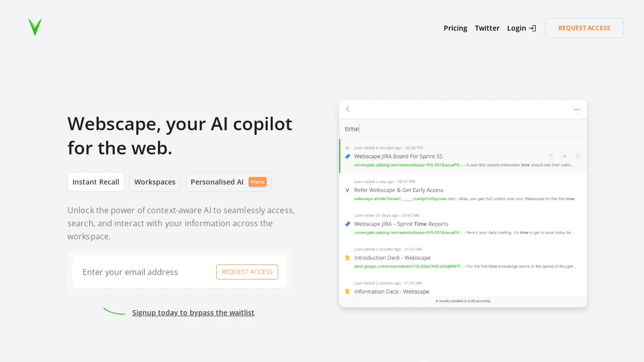Toggle the eye preview on the first result
Screen dimensions: 644x362
click(x=564, y=156)
